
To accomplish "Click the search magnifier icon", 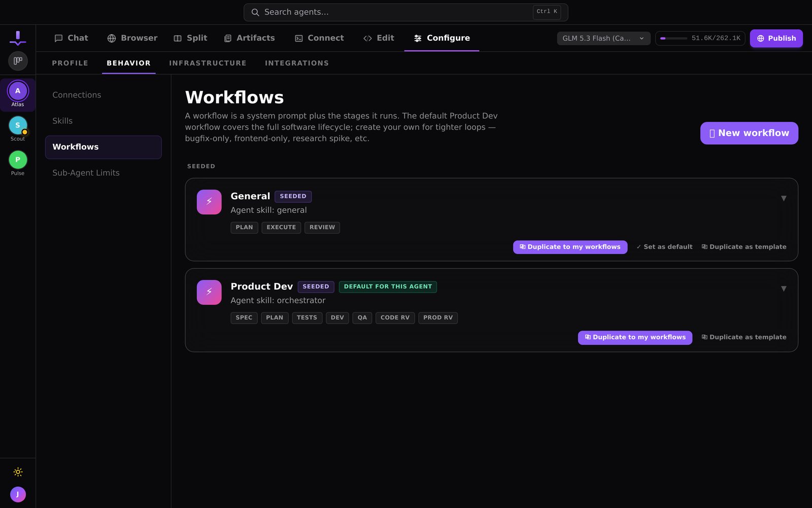I will [x=255, y=12].
